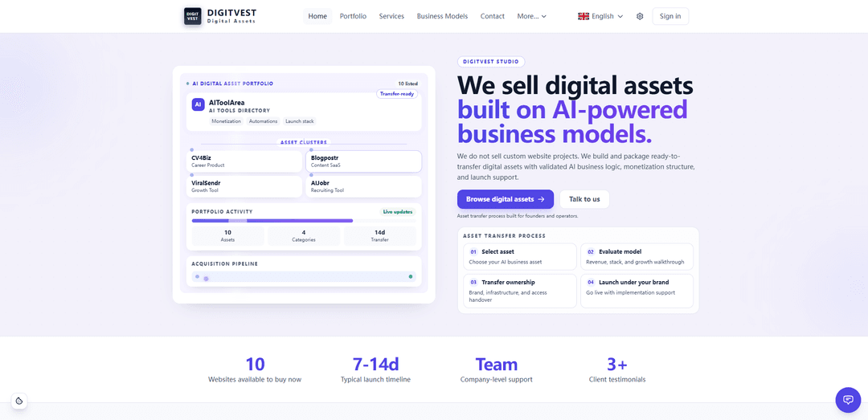868x420 pixels.
Task: Select the Blogpostr Content SaaS card
Action: click(364, 161)
